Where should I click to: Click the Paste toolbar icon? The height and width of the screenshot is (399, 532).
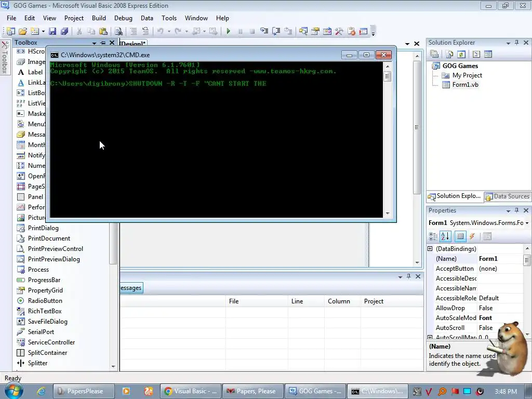coord(103,31)
